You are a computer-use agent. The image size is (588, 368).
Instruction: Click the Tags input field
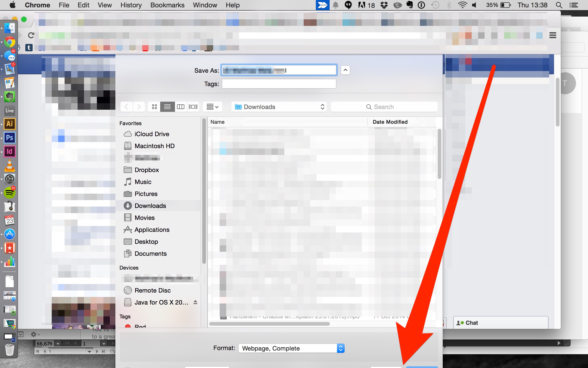(279, 84)
